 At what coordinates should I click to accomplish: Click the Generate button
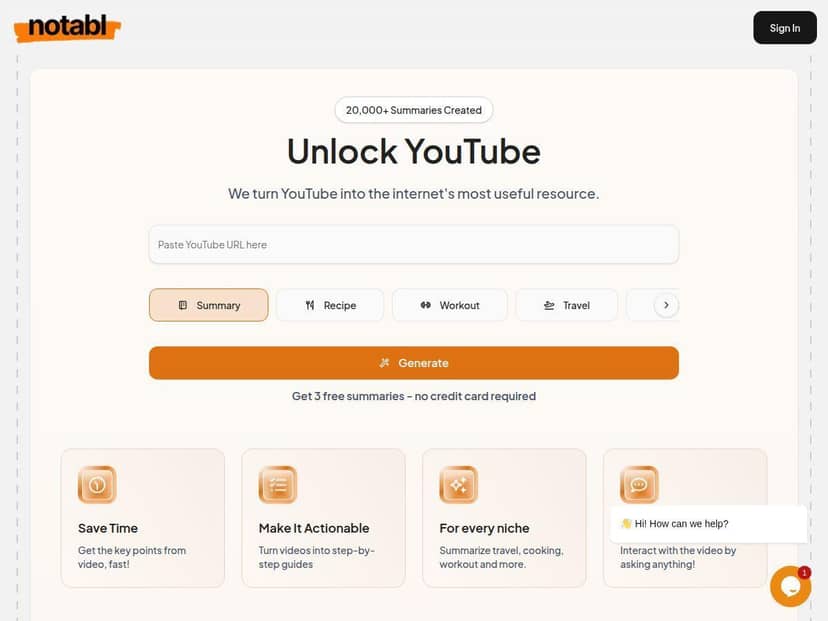point(413,363)
